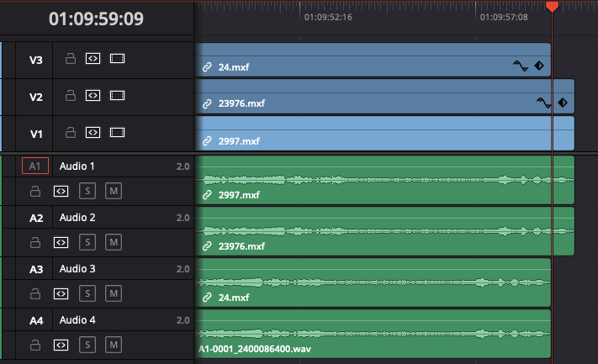Click link icon on 23976.mxf audio clip

point(207,246)
